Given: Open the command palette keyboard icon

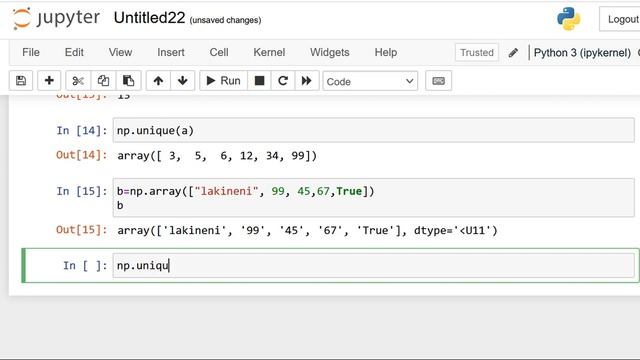Looking at the screenshot, I should click(438, 81).
